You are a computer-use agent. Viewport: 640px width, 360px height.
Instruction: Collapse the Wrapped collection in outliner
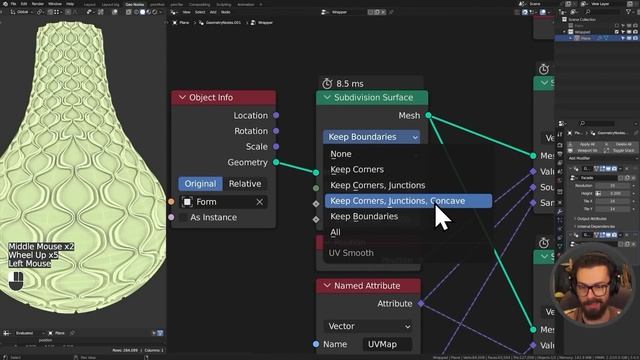pyautogui.click(x=564, y=32)
